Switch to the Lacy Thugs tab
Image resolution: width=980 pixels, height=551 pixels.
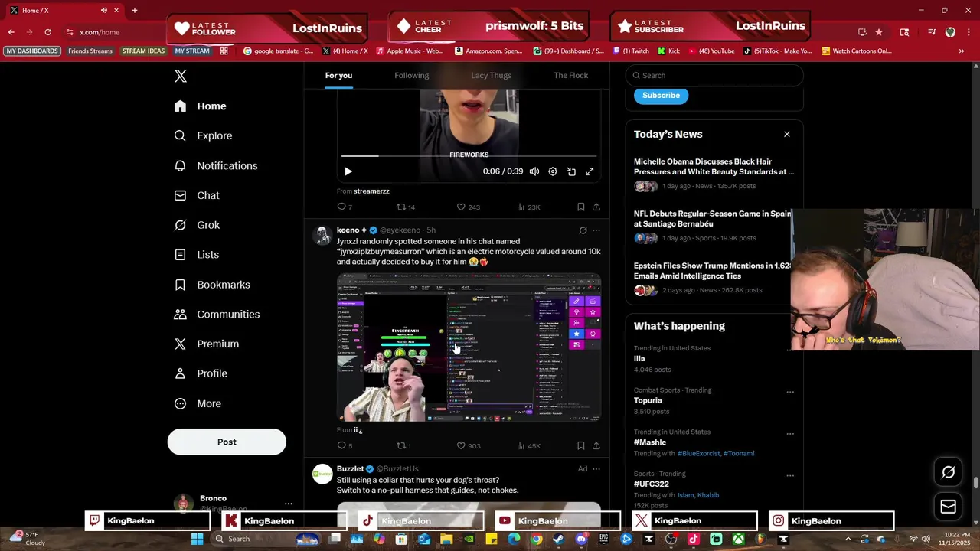pyautogui.click(x=491, y=75)
